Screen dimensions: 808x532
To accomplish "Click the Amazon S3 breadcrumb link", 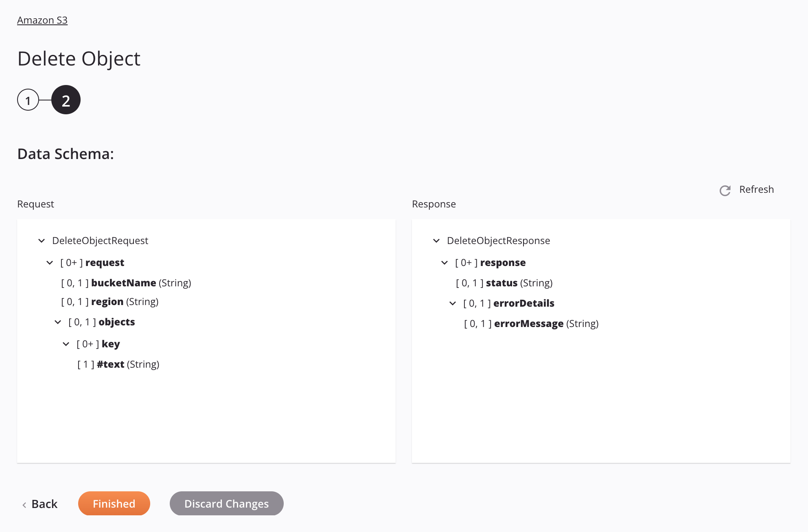I will coord(42,20).
